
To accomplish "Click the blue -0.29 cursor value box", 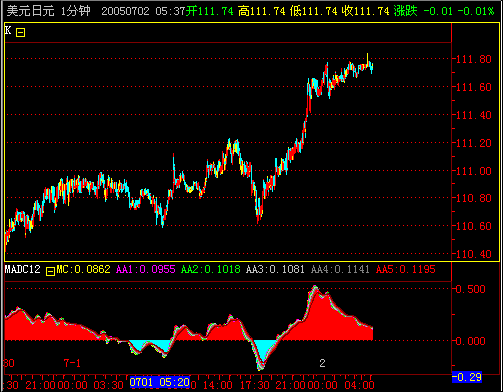I will pos(467,377).
